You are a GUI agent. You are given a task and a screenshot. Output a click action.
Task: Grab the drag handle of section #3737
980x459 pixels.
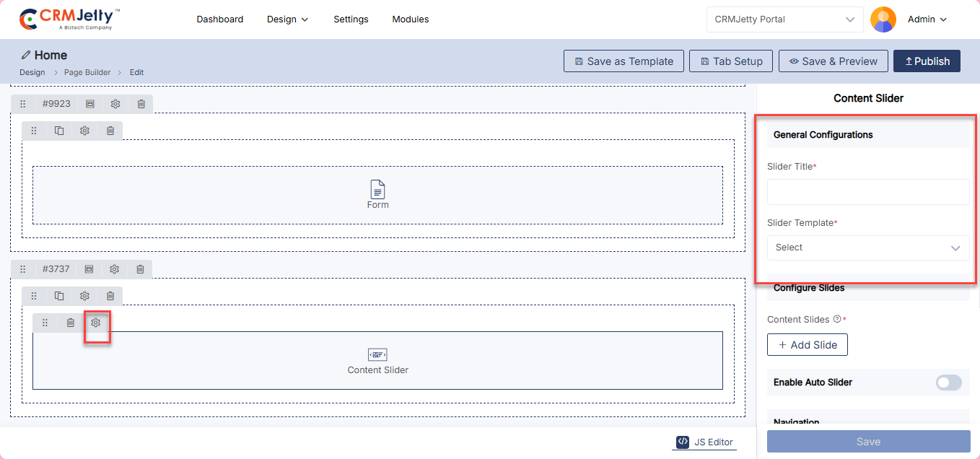point(23,269)
